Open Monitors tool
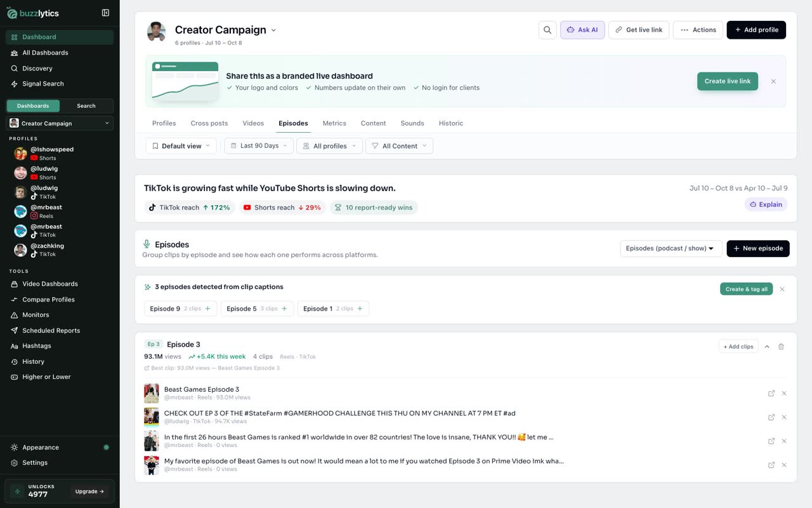The width and height of the screenshot is (812, 508). coord(60,315)
